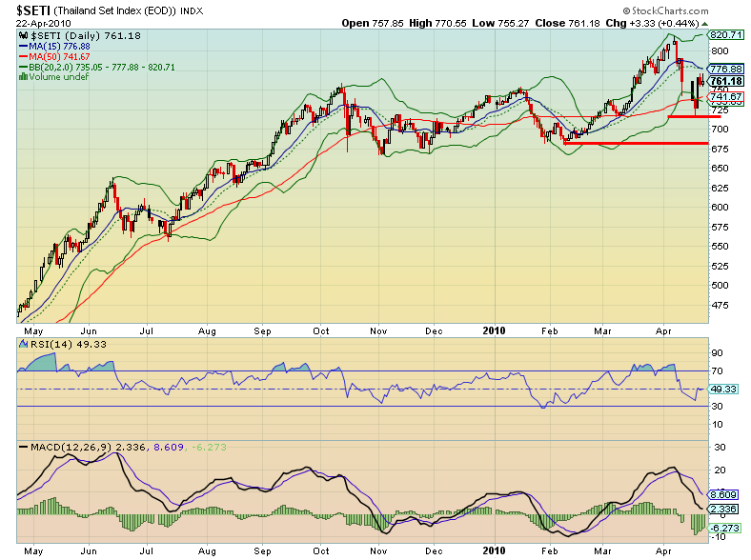This screenshot has width=751, height=560.
Task: Click the 475 price axis label
Action: click(720, 305)
